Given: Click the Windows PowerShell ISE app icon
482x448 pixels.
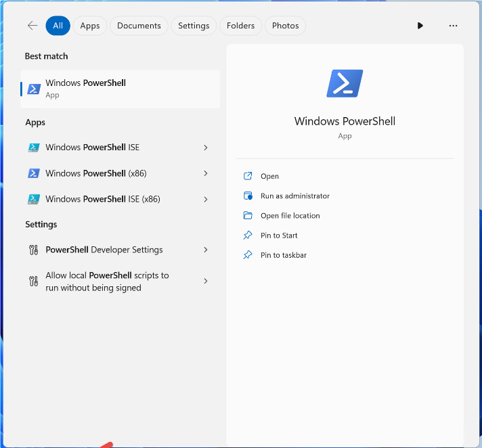Looking at the screenshot, I should pyautogui.click(x=33, y=148).
